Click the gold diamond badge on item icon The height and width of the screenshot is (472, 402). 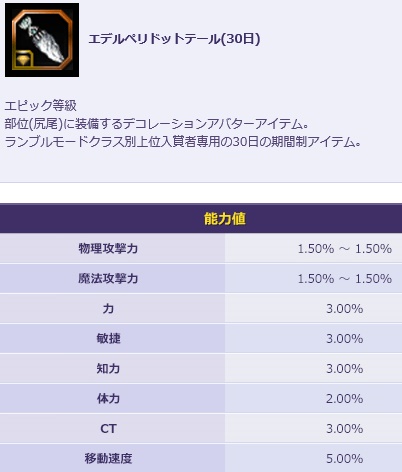pos(24,60)
